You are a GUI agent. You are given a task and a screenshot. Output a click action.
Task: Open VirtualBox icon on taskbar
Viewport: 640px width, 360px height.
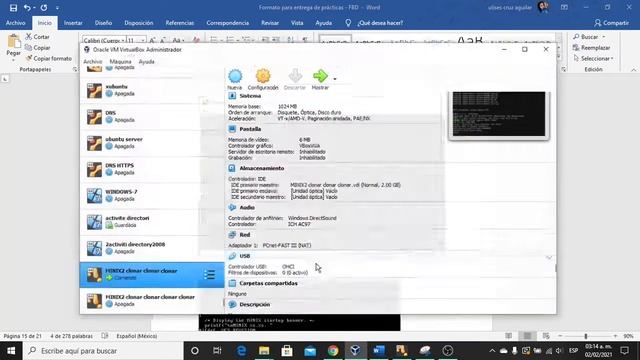355,351
